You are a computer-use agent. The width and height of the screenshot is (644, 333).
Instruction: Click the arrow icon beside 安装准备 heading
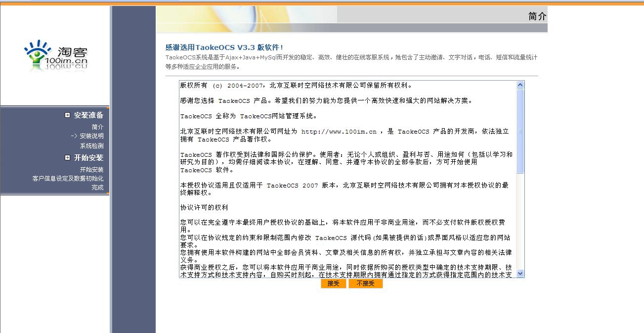[67, 115]
